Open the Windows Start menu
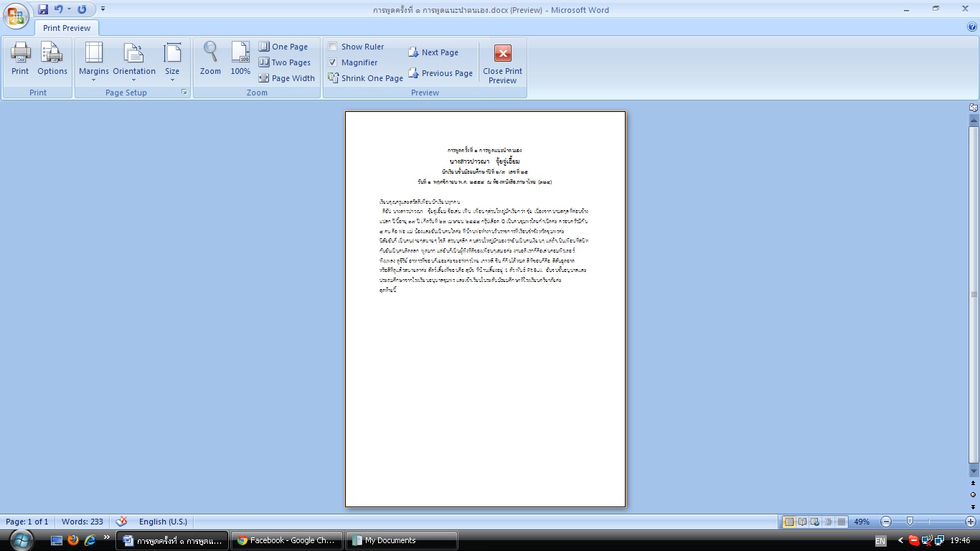This screenshot has height=551, width=980. [22, 540]
